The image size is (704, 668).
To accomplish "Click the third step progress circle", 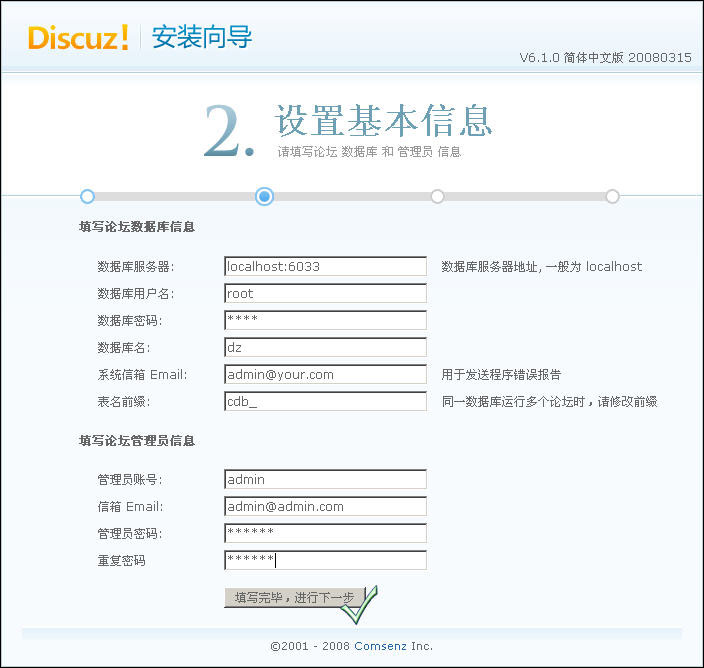I will (437, 196).
